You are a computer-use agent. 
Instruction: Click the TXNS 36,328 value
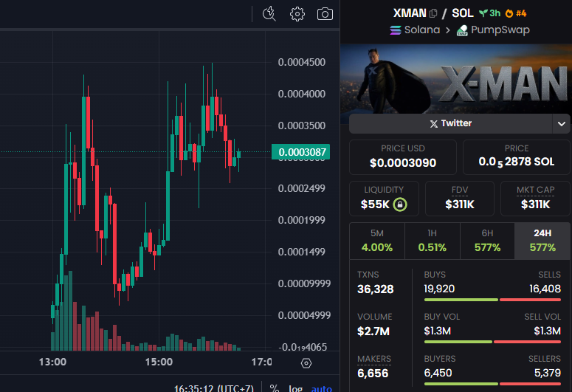376,289
